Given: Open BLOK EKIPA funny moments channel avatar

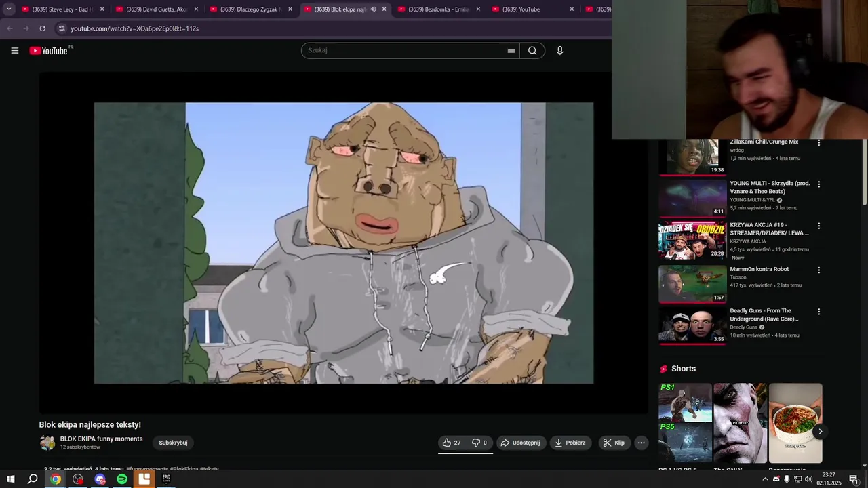Looking at the screenshot, I should (47, 443).
